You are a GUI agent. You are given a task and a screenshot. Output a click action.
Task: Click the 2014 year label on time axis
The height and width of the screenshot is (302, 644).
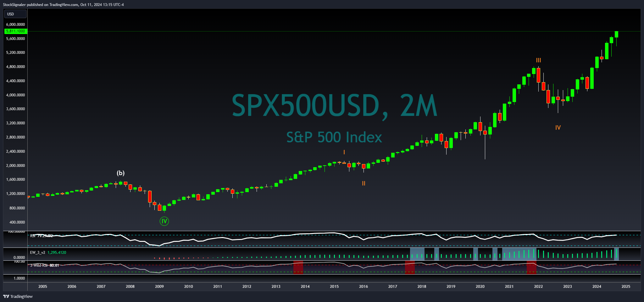click(x=305, y=287)
